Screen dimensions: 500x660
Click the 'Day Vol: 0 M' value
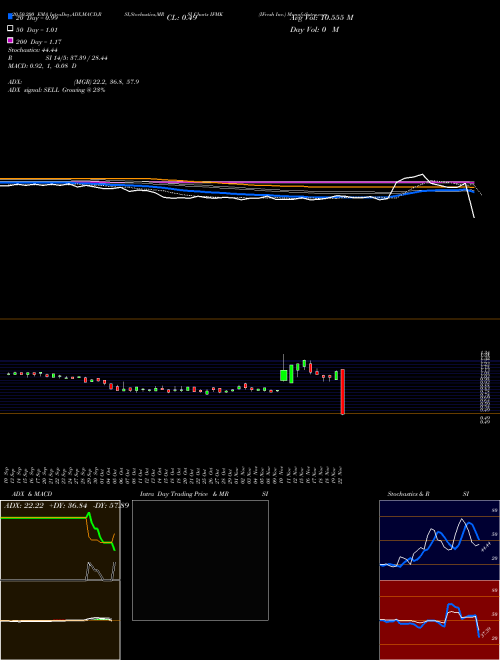[x=314, y=30]
